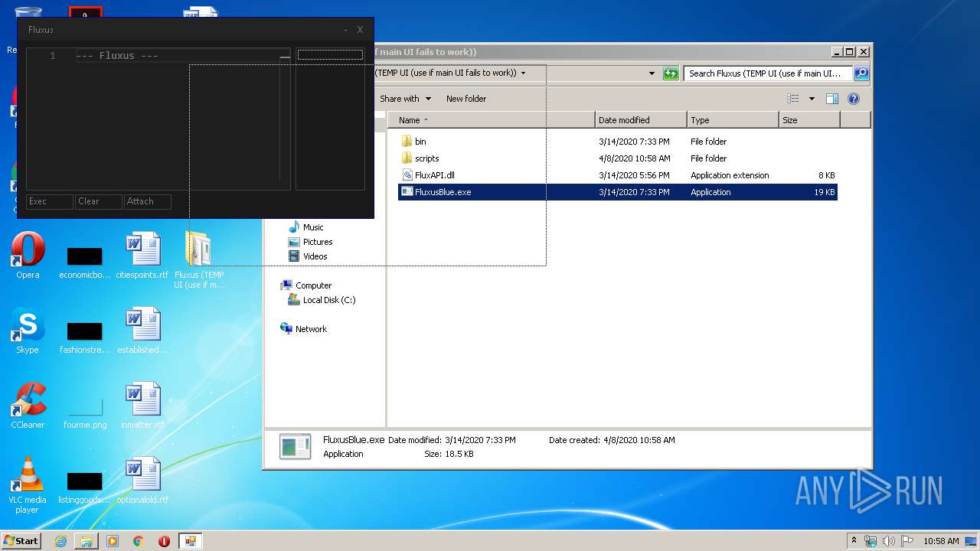Select optionalold.rtf on desktop
The image size is (980, 551).
click(142, 481)
